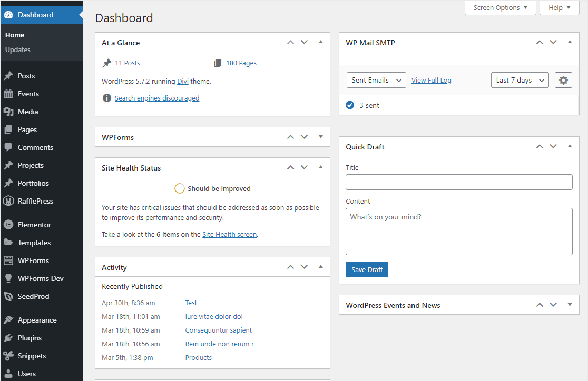Go to Home submenu item

coord(15,35)
